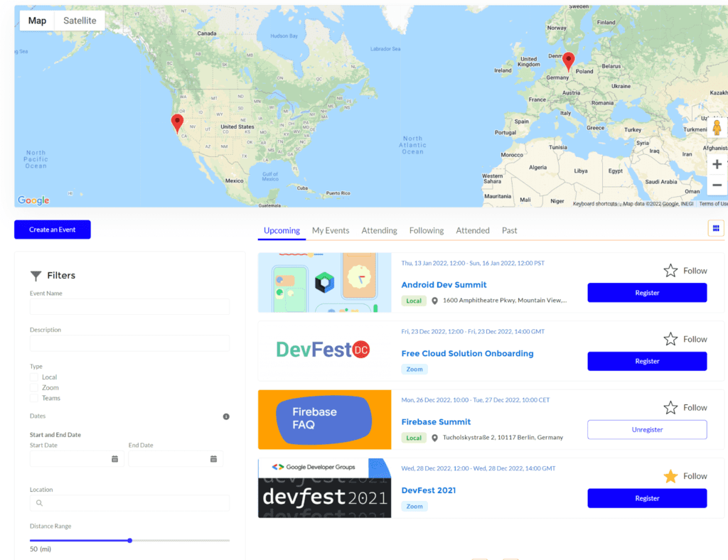Viewport: 728px width, 560px height.
Task: Check the Zoom type filter
Action: (34, 387)
